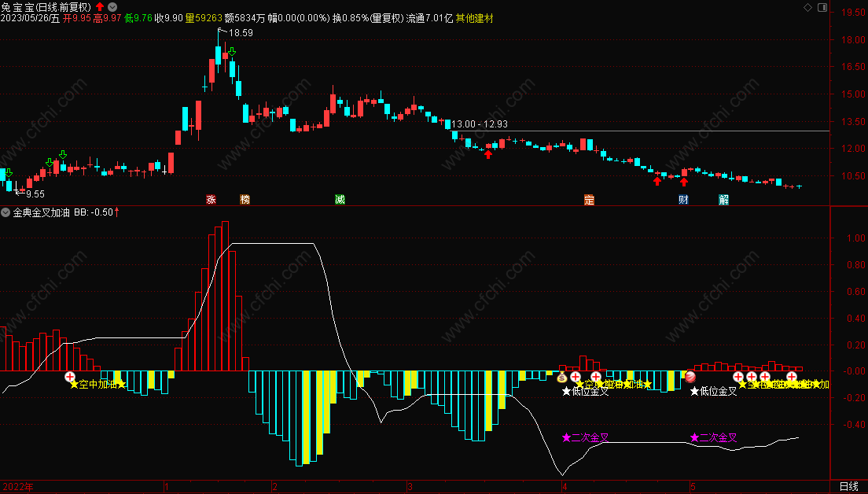Click month 4 on the time axis
868x494 pixels.
[565, 488]
